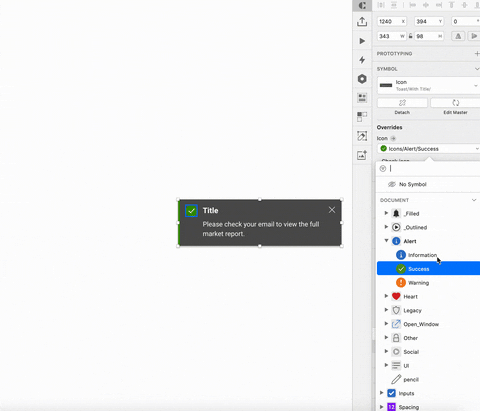Image resolution: width=480 pixels, height=411 pixels.
Task: Click the toast message about market report
Action: click(261, 229)
